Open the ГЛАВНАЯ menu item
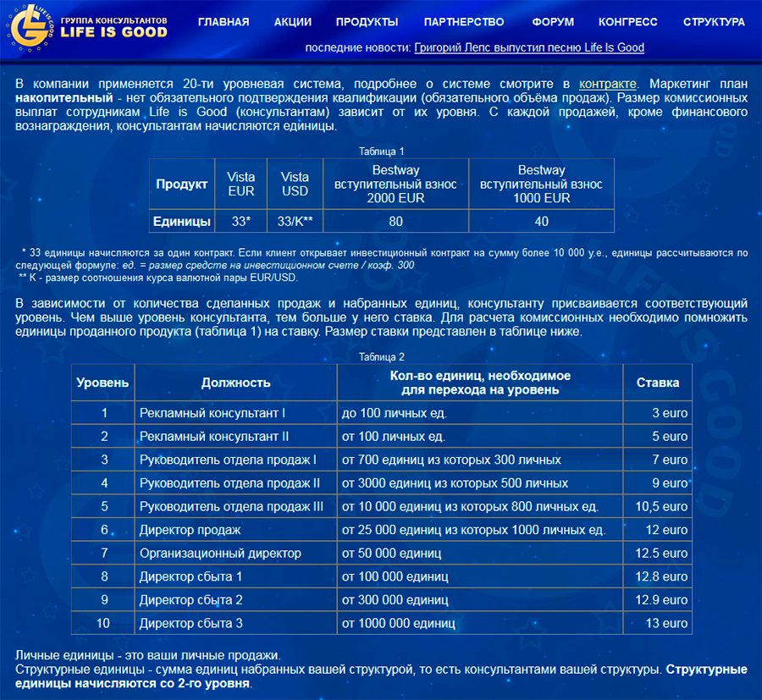 pos(224,22)
